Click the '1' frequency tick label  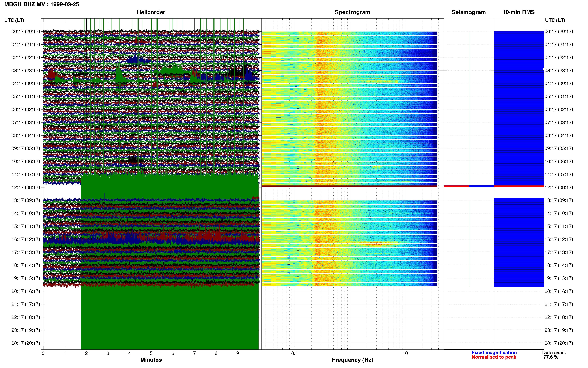350,353
